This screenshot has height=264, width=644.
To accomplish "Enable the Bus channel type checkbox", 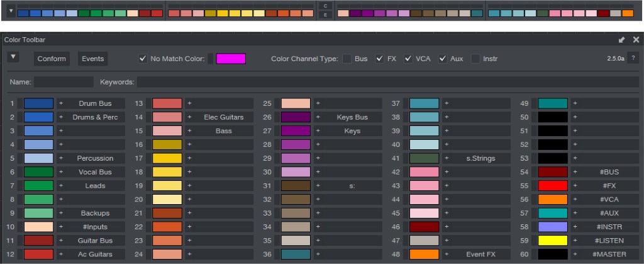I will 347,59.
